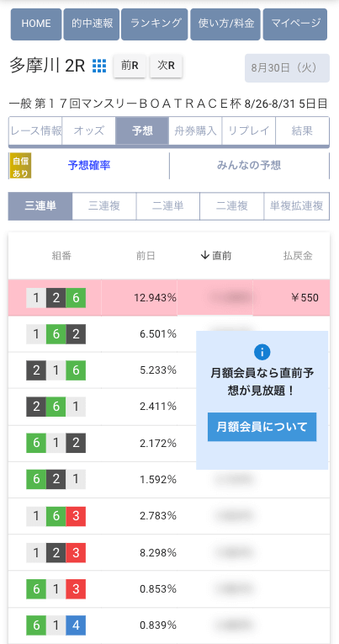This screenshot has width=339, height=644.
Task: Select みんなの予想 view
Action: [249, 166]
